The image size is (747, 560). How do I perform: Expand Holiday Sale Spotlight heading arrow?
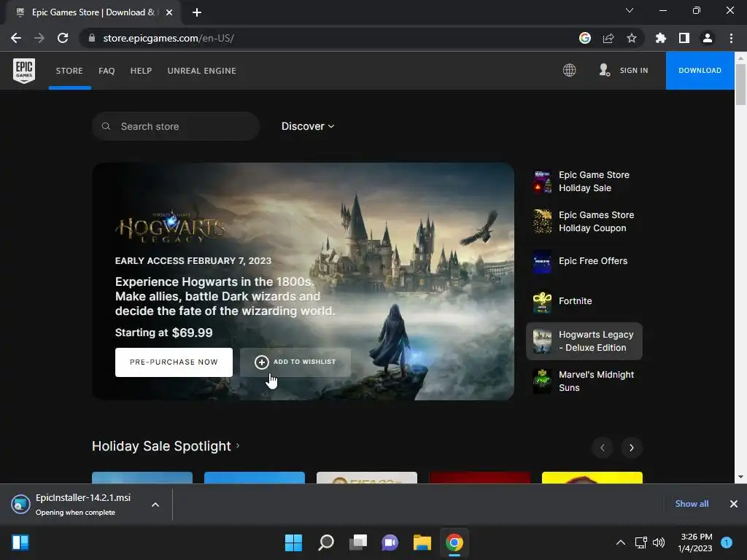click(238, 446)
